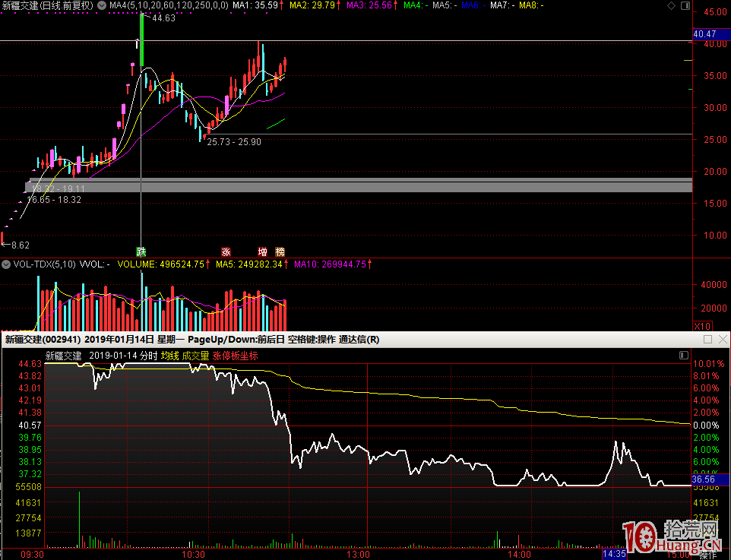Click the 14:35 time axis marker
Screen dimensions: 731x560
(614, 555)
